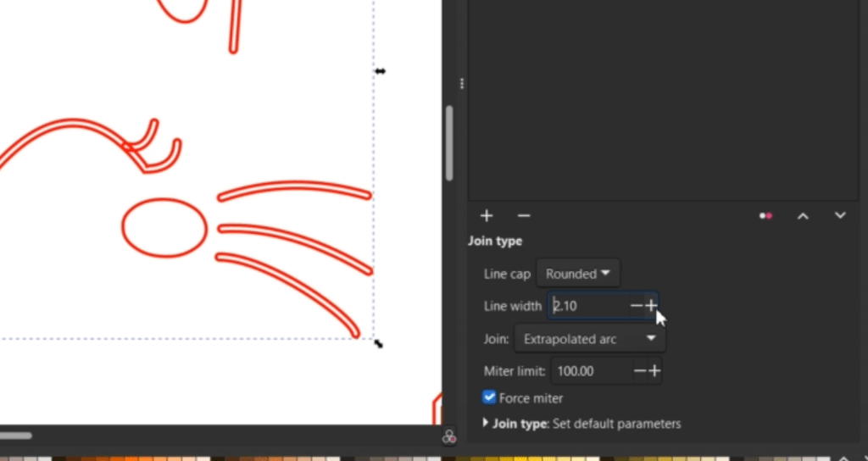The image size is (868, 461).
Task: Move path effect down with the down chevron
Action: pos(840,216)
